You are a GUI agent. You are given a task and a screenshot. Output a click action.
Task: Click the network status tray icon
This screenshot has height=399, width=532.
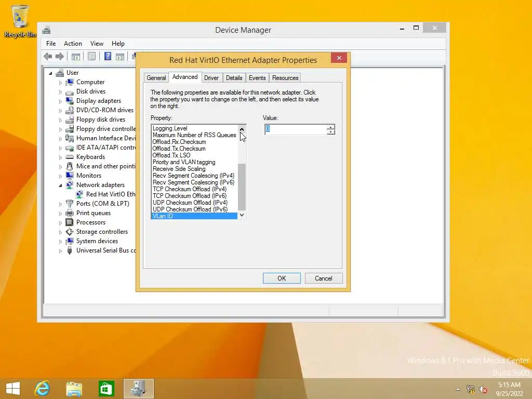[x=471, y=389]
